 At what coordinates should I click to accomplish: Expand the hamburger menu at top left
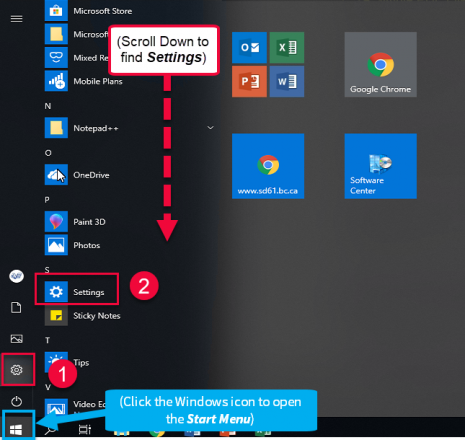pyautogui.click(x=16, y=19)
